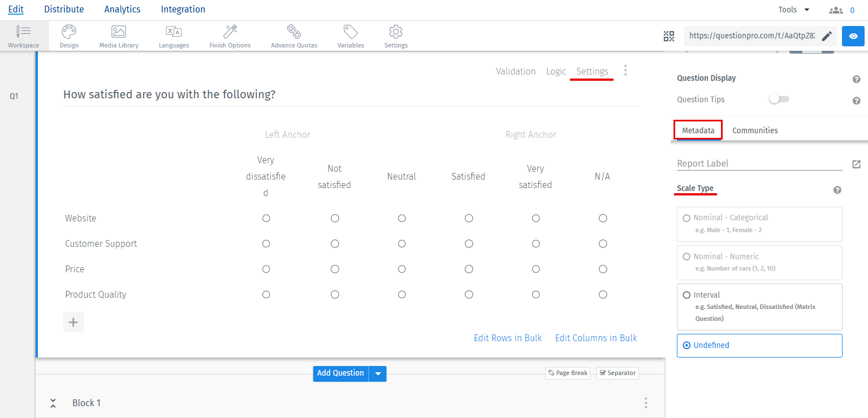Show the survey QR code

(x=668, y=36)
